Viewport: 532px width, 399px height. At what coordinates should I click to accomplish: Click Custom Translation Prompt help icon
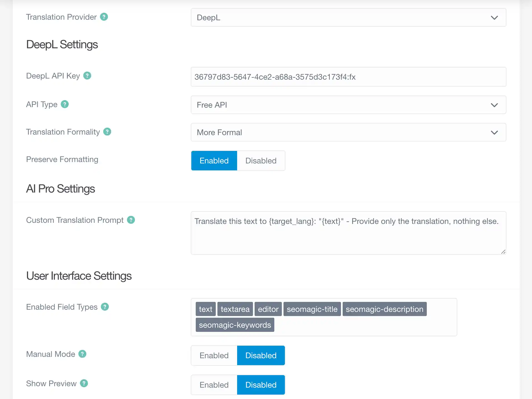(131, 220)
